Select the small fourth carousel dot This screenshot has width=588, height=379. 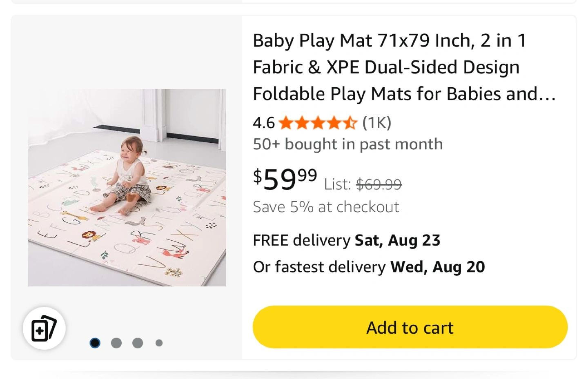pos(159,343)
